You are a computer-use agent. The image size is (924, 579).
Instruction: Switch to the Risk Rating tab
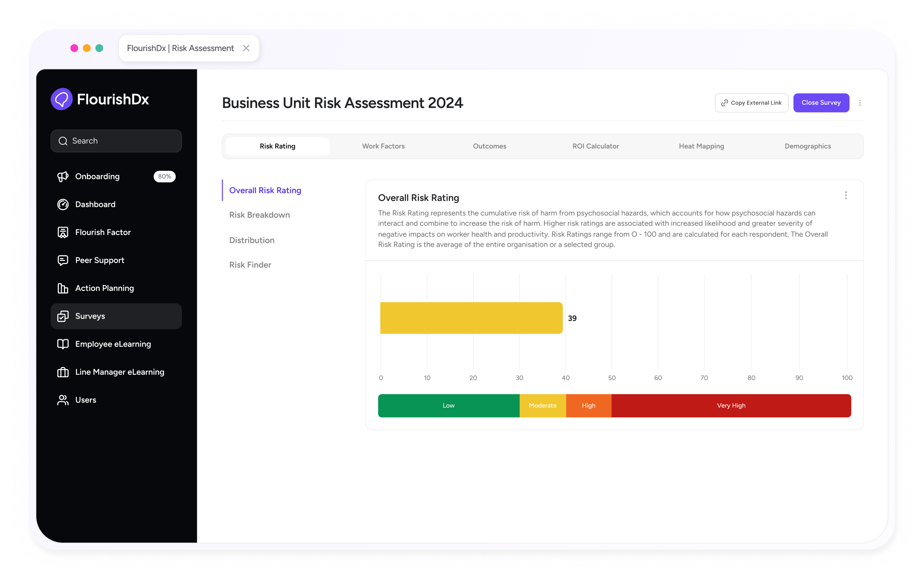[278, 146]
